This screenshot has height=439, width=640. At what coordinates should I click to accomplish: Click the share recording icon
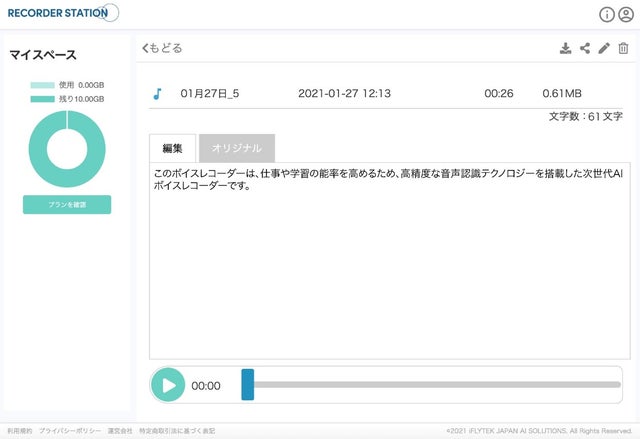point(585,48)
